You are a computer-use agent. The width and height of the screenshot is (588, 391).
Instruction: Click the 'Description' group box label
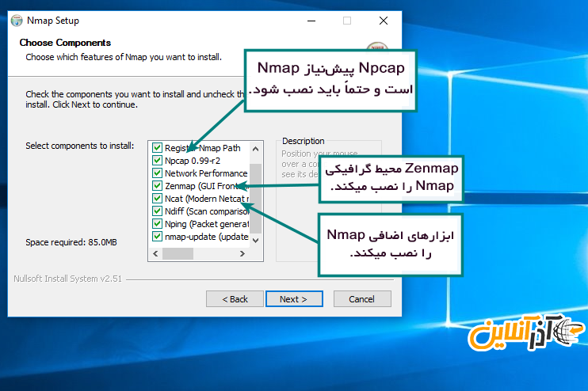[x=303, y=141]
